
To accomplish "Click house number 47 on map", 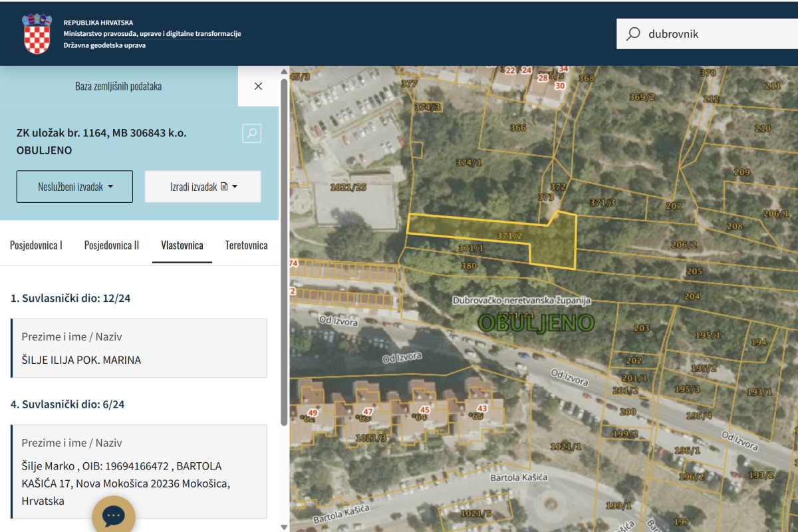I will click(x=368, y=411).
